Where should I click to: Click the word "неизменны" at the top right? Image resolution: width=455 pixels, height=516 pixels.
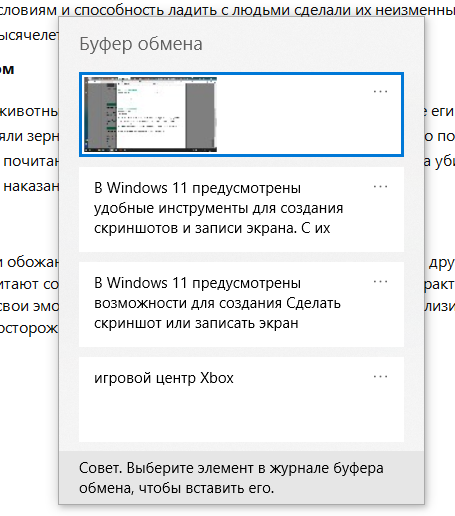click(x=415, y=10)
